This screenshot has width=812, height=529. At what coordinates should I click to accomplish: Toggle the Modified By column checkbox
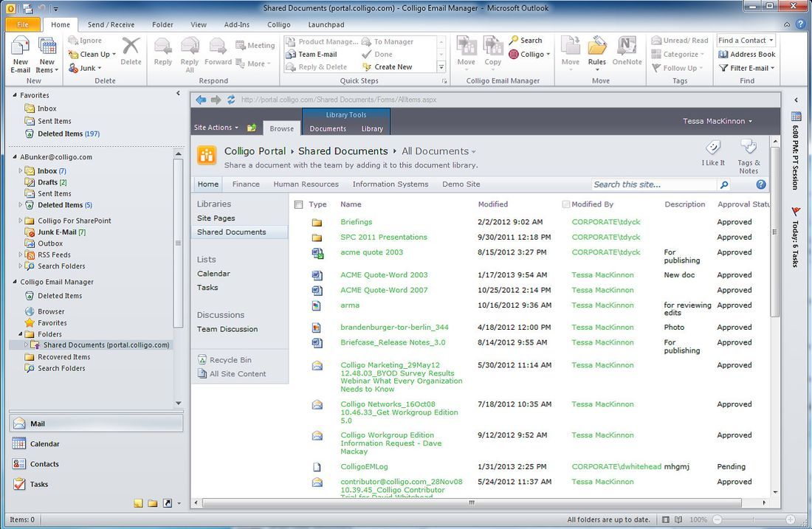point(566,204)
